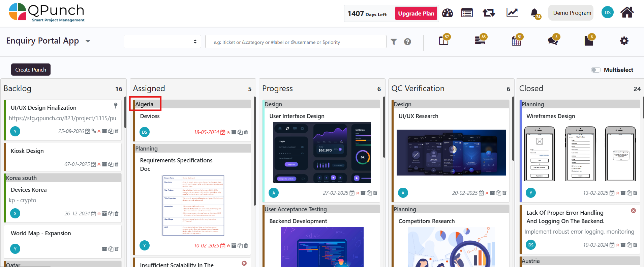
Task: Expand the Enquiry Portal App project dropdown
Action: 88,41
